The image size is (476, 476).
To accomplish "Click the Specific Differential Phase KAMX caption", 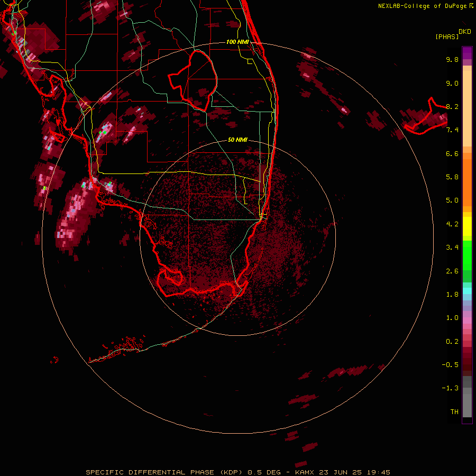I will (238, 472).
